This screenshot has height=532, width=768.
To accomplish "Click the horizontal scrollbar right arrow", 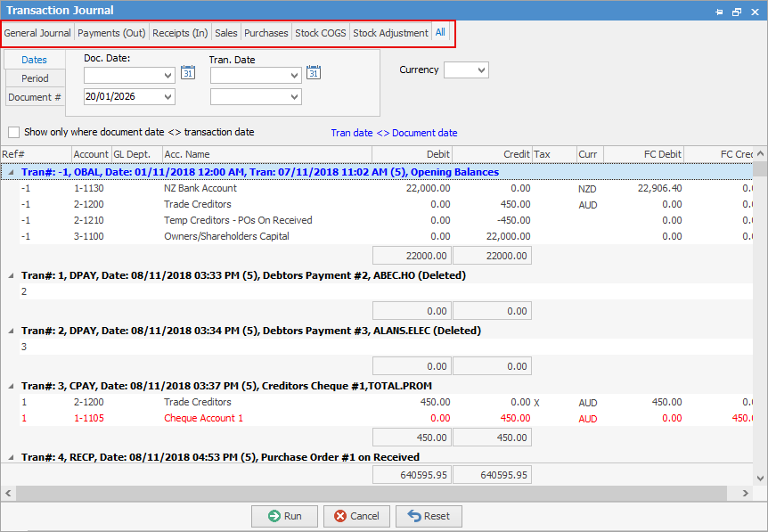I will click(x=746, y=494).
